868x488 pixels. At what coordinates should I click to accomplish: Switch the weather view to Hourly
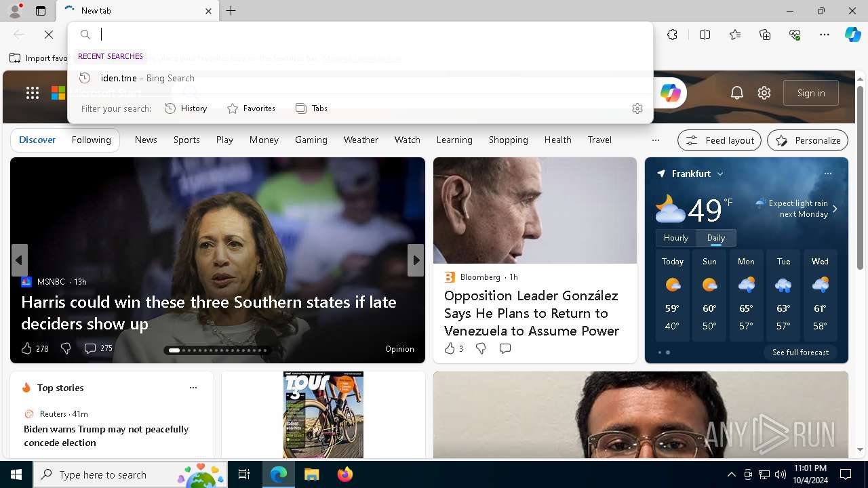(676, 238)
